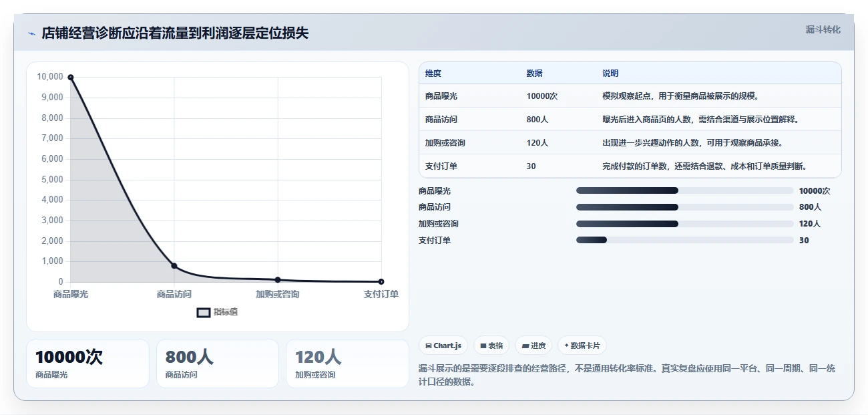Image resolution: width=868 pixels, height=415 pixels.
Task: Click the 800人 value after the progress bar
Action: 810,207
